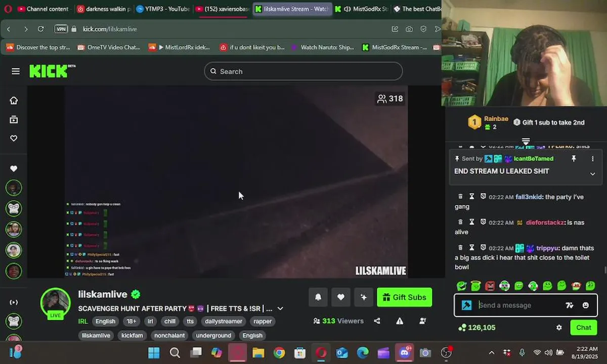Select the nonchalant tag

169,335
